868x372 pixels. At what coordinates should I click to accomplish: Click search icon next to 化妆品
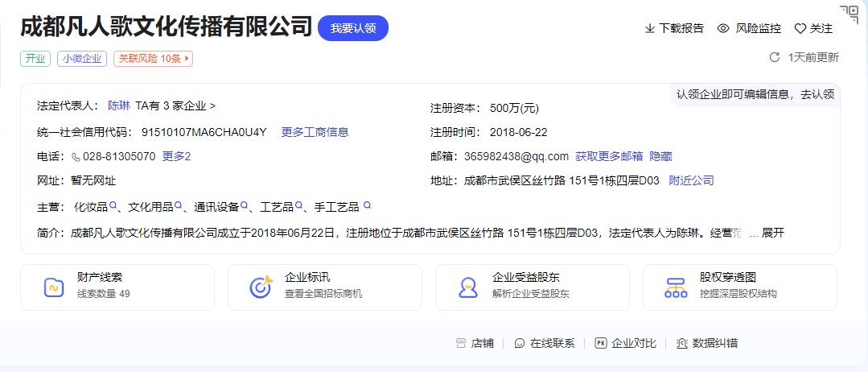pyautogui.click(x=113, y=206)
